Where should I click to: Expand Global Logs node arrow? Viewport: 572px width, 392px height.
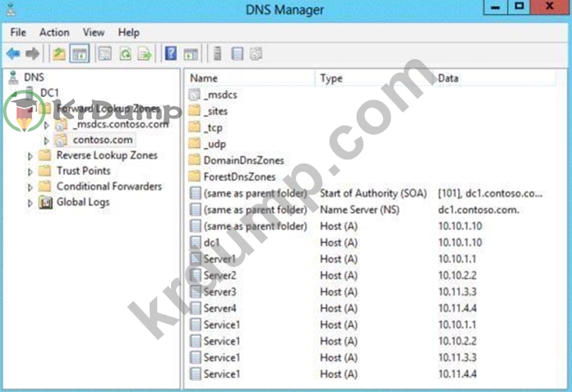(x=30, y=203)
